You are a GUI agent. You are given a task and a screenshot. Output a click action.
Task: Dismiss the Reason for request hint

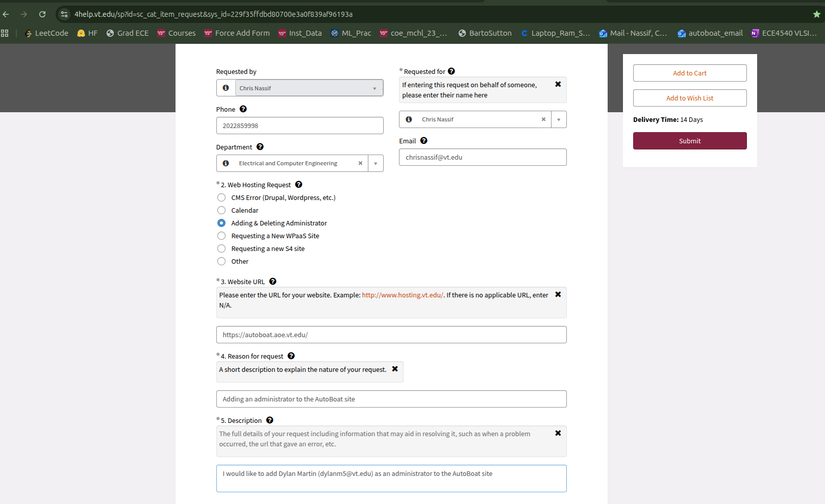394,369
